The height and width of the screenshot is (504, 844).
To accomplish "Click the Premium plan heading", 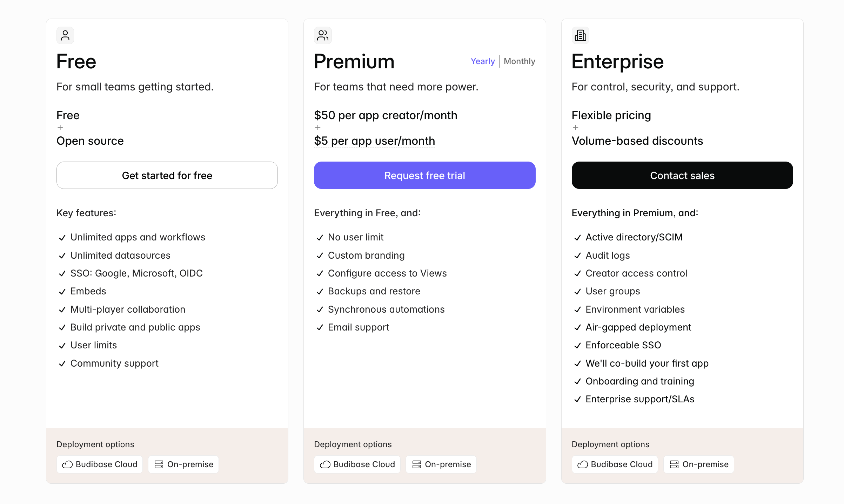I will (x=354, y=62).
